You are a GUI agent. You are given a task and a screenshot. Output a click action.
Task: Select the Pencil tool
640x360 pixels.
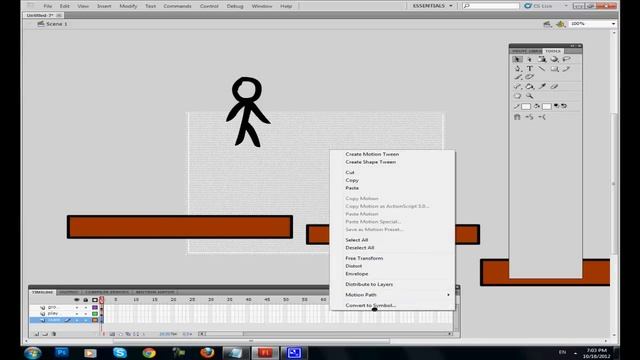(x=566, y=69)
